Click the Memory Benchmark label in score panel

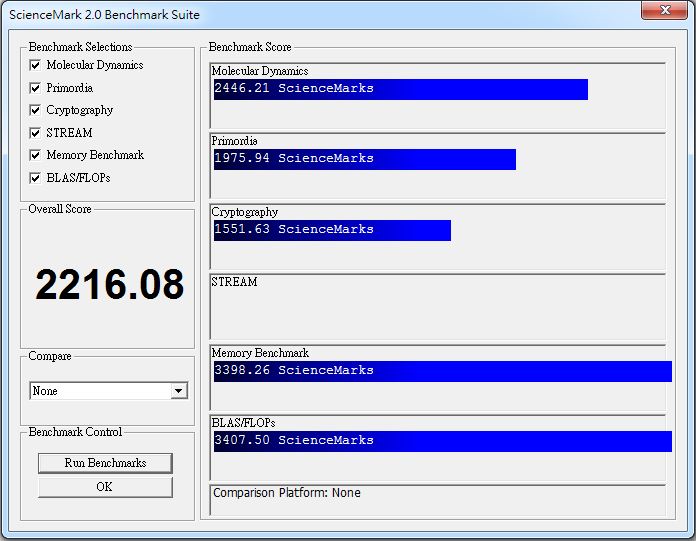coord(260,353)
